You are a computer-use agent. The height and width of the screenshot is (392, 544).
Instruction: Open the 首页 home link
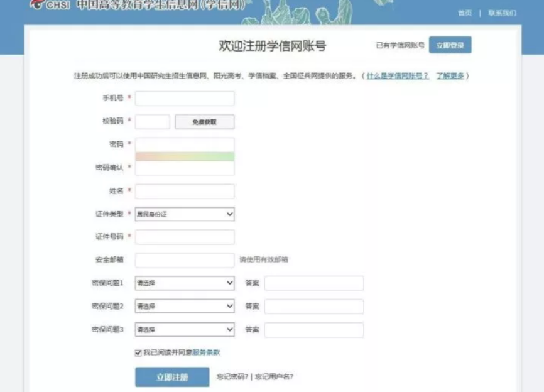pos(464,13)
